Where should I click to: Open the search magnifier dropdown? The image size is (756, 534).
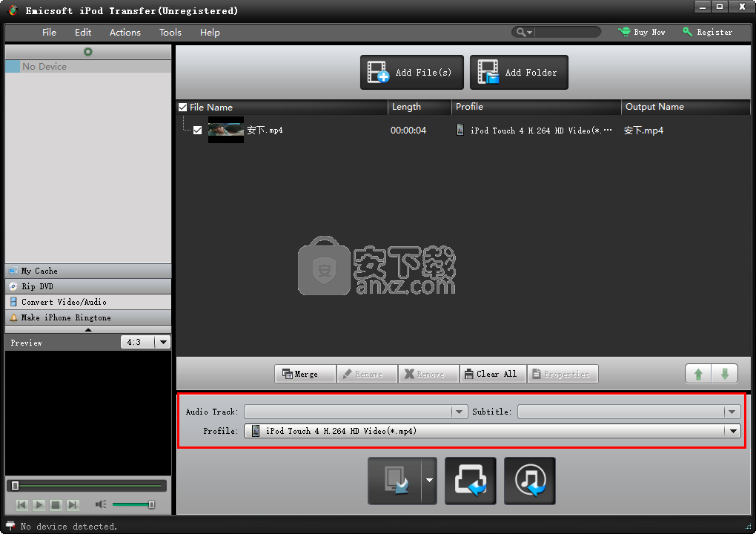point(524,33)
